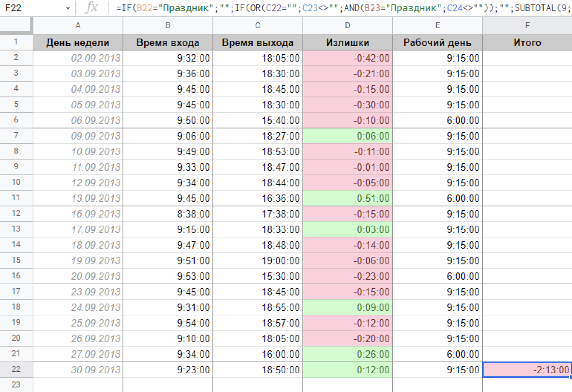
Task: Select row 16 header
Action: (x=16, y=276)
